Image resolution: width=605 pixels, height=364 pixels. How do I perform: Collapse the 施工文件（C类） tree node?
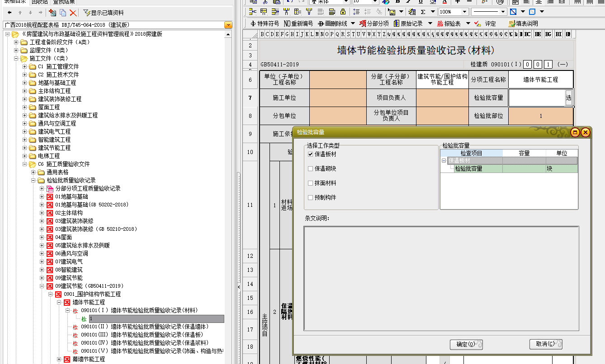pos(16,58)
